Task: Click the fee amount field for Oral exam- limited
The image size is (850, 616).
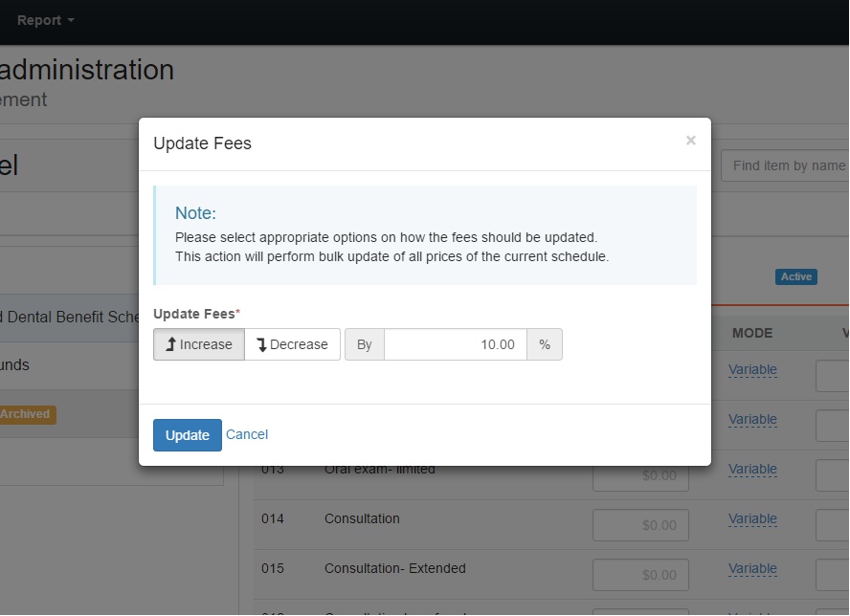Action: click(640, 474)
